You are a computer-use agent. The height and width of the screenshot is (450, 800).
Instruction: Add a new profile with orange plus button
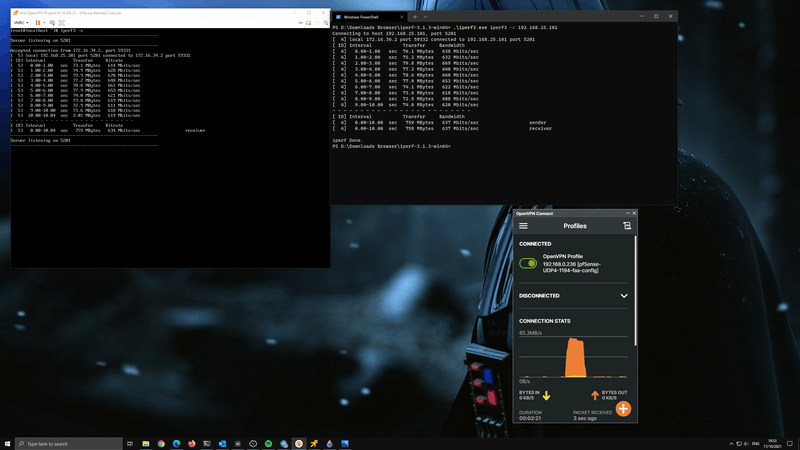623,409
